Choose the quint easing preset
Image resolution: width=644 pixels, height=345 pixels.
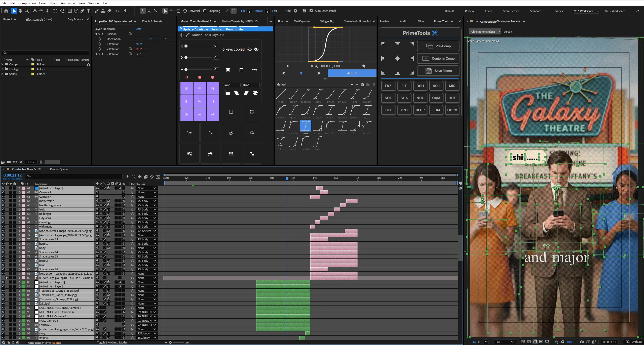pos(306,128)
